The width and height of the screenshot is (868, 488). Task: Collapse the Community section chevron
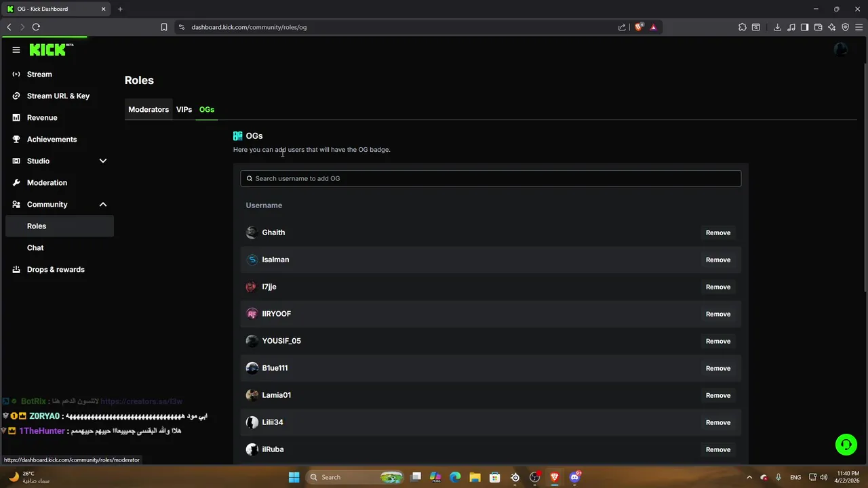(x=103, y=204)
